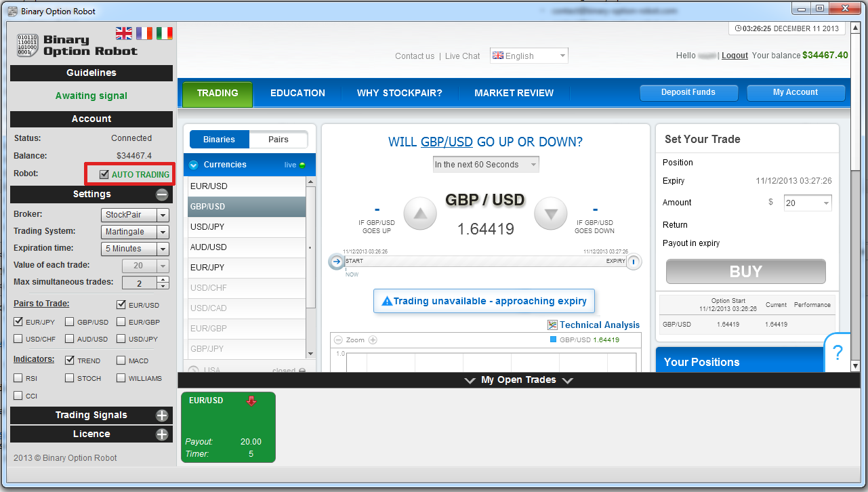Click the My Account button
Viewport: 868px width, 492px height.
[795, 93]
